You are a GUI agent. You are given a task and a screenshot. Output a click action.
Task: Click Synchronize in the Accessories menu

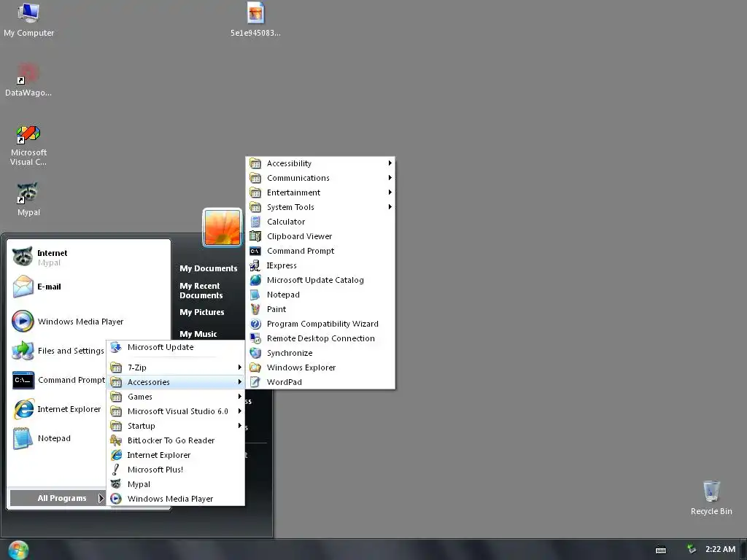pos(320,353)
